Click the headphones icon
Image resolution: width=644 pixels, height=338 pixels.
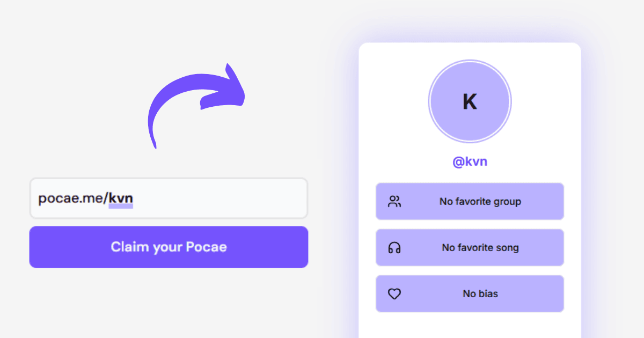click(x=394, y=248)
